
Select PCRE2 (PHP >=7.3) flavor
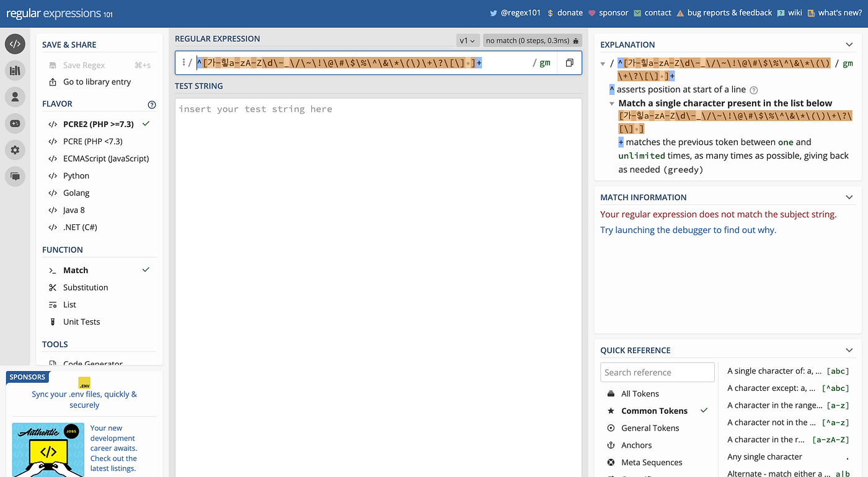point(99,124)
